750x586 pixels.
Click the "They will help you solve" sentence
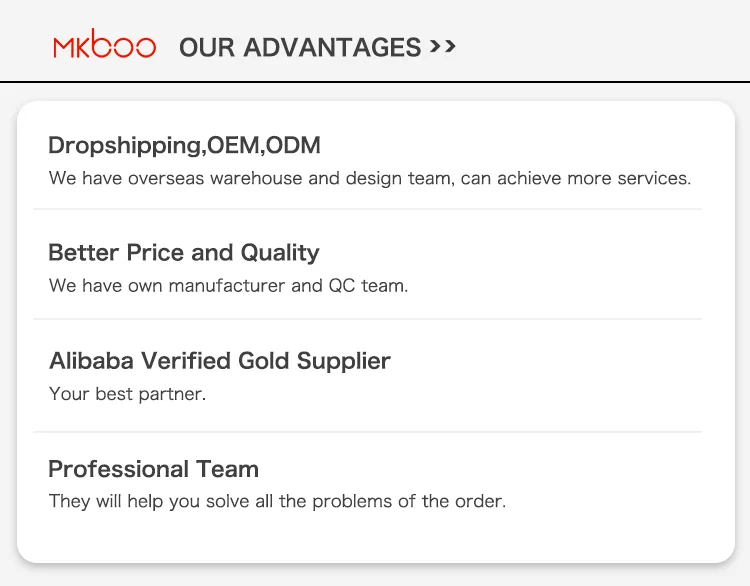pos(277,501)
